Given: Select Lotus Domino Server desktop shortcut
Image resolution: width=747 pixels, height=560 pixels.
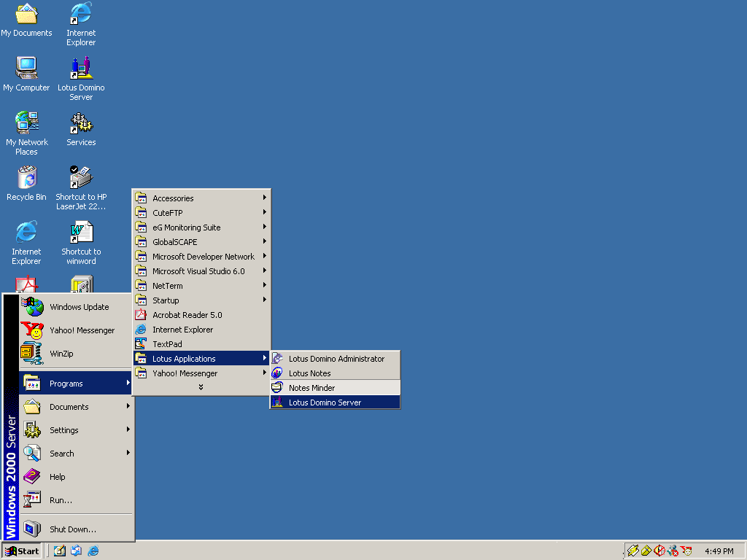Looking at the screenshot, I should pos(81,79).
